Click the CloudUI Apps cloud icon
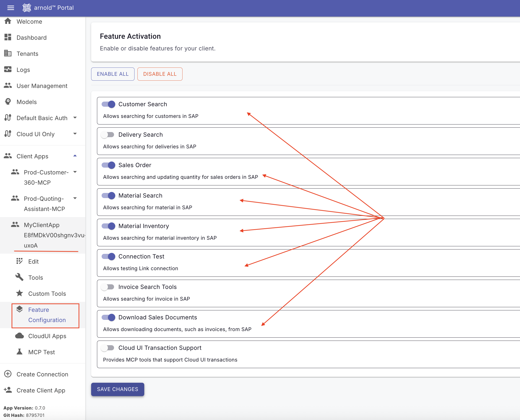 click(x=19, y=336)
